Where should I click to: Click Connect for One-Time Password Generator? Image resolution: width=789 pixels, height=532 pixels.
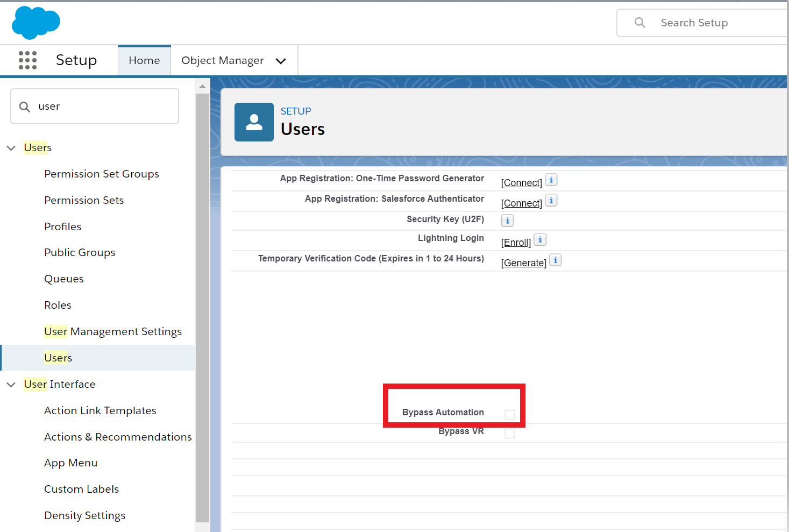click(x=522, y=183)
